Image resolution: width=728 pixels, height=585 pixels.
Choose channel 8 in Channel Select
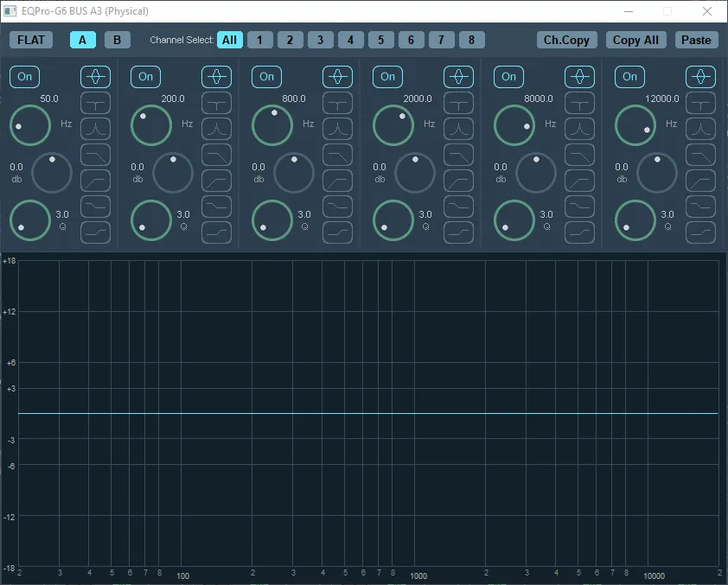[471, 40]
